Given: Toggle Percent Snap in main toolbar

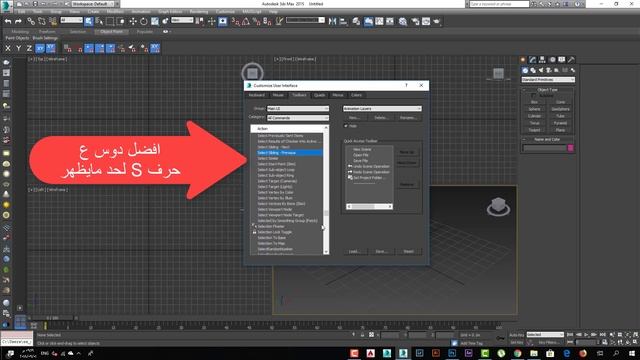Looking at the screenshot, I should pos(256,21).
